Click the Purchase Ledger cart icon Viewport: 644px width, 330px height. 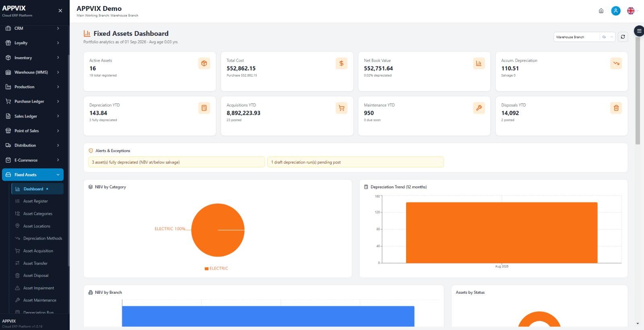(8, 101)
